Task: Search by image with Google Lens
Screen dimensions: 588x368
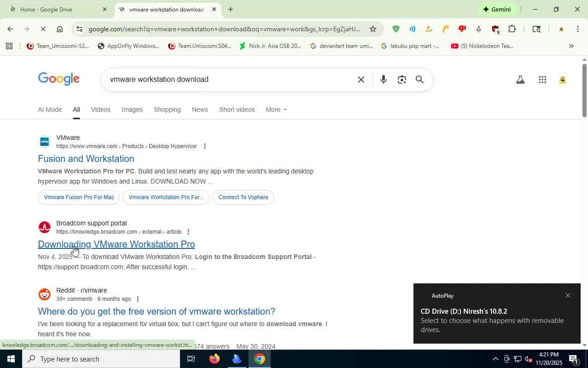Action: [x=402, y=80]
